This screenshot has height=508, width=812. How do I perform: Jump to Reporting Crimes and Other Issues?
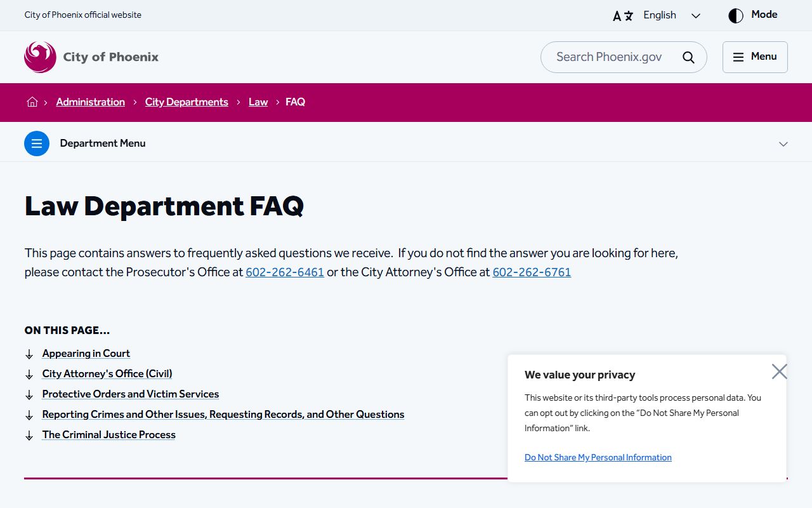[x=223, y=415]
